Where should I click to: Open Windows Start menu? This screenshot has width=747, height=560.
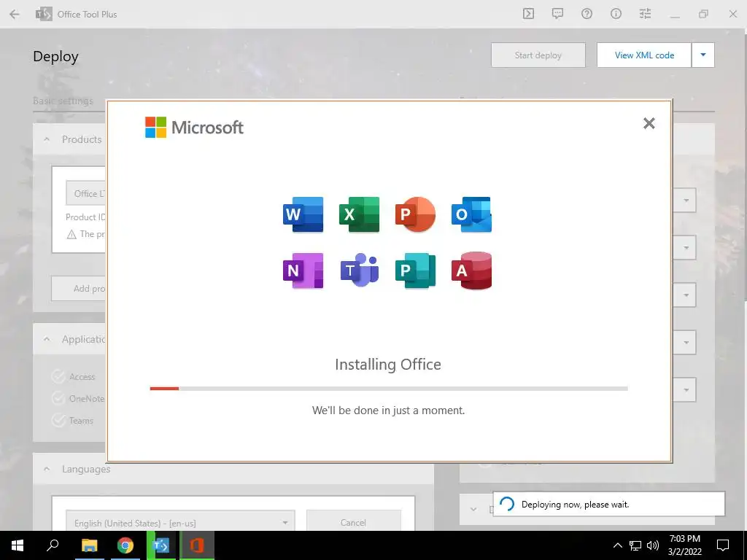(18, 545)
